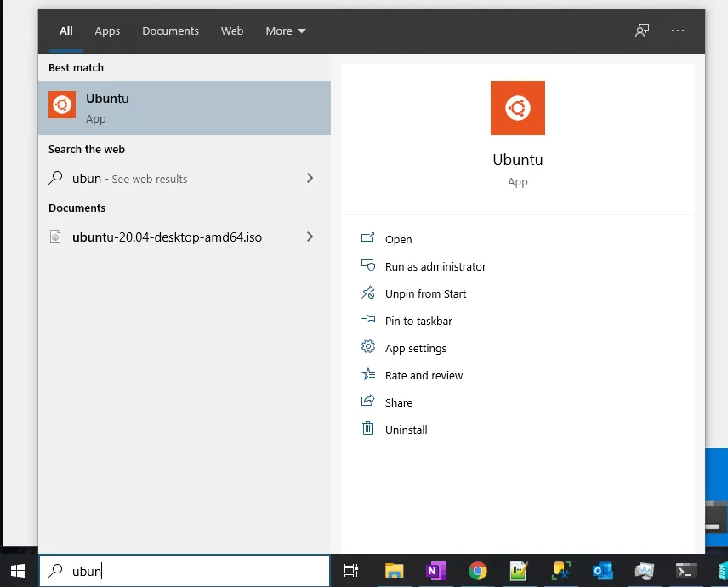Click the large Ubuntu logo in preview panel

[x=518, y=107]
